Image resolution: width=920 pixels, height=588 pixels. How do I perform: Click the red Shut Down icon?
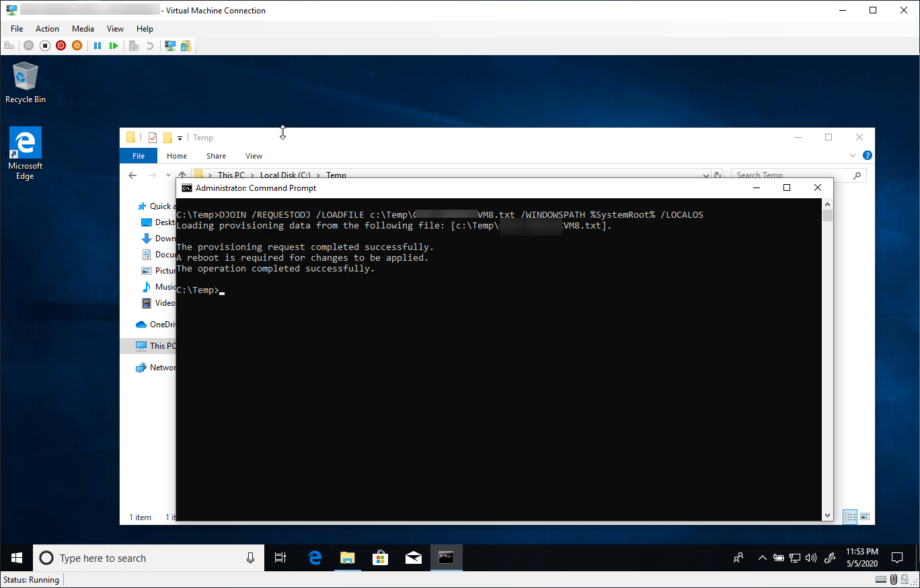61,46
